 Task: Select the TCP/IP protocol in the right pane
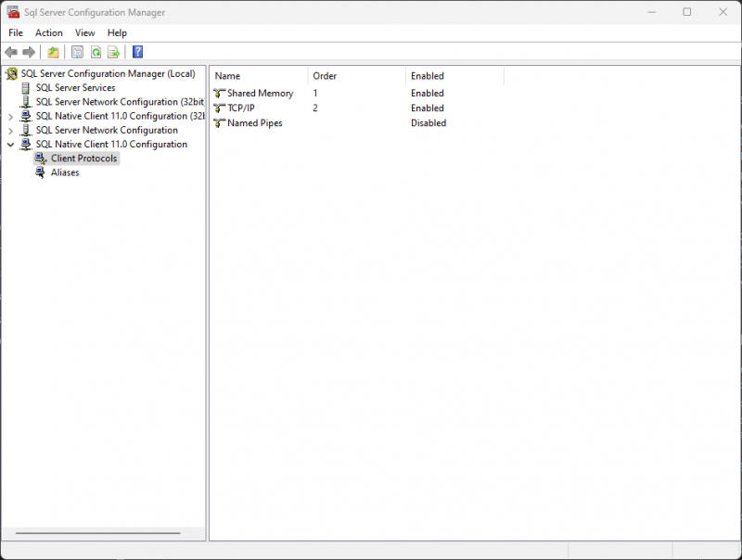(239, 108)
